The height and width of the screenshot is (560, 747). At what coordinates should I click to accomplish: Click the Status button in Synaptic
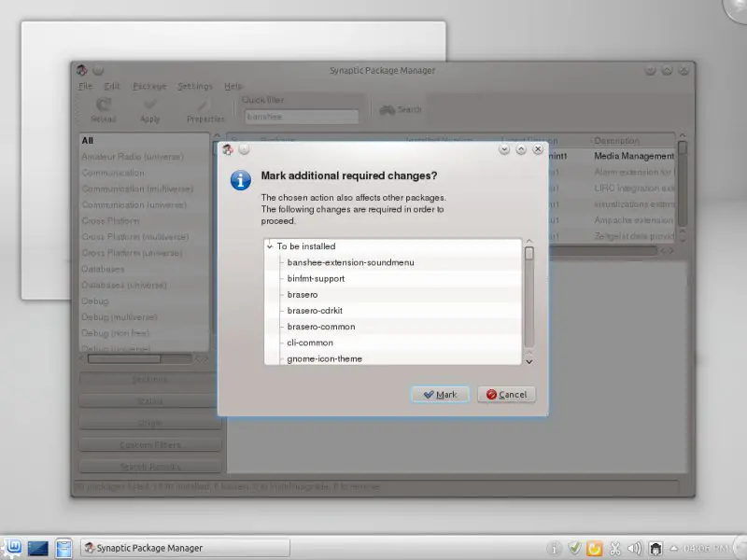[x=149, y=401]
